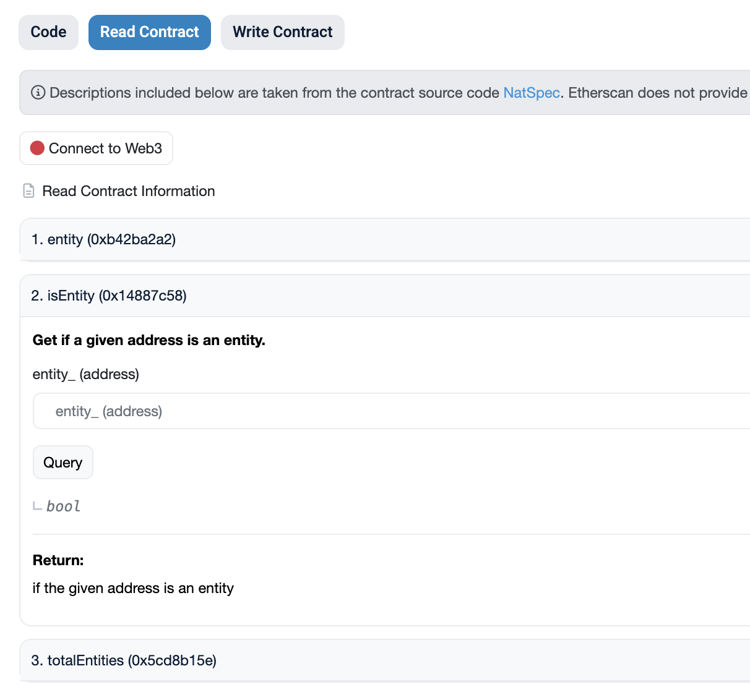The height and width of the screenshot is (700, 750).
Task: Click the Read Contract Information heading
Action: tap(128, 191)
